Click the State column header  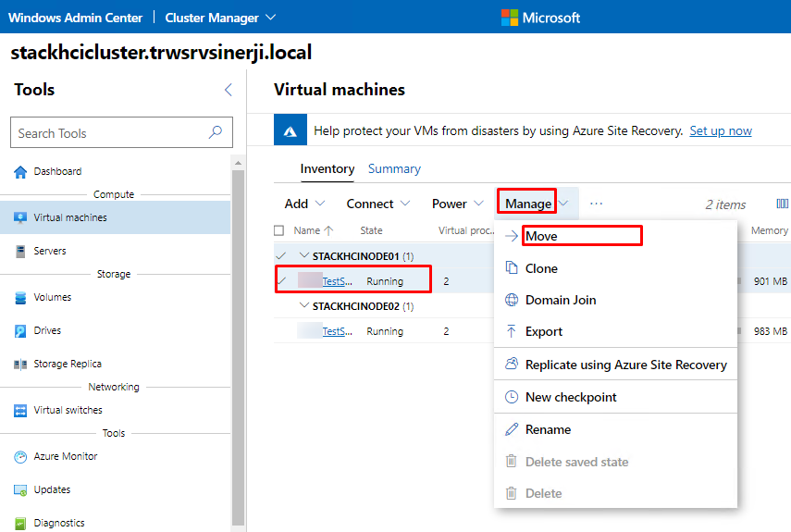371,230
